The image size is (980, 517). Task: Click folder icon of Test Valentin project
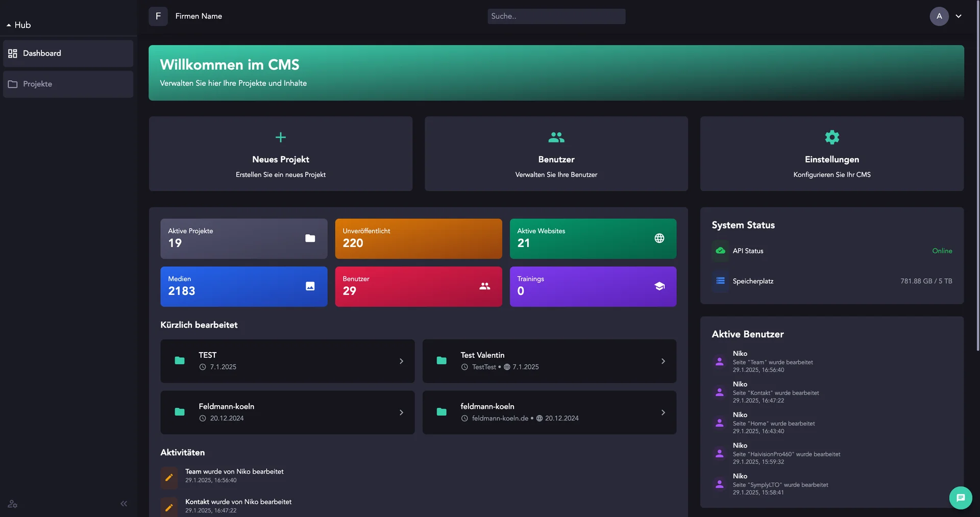point(442,361)
